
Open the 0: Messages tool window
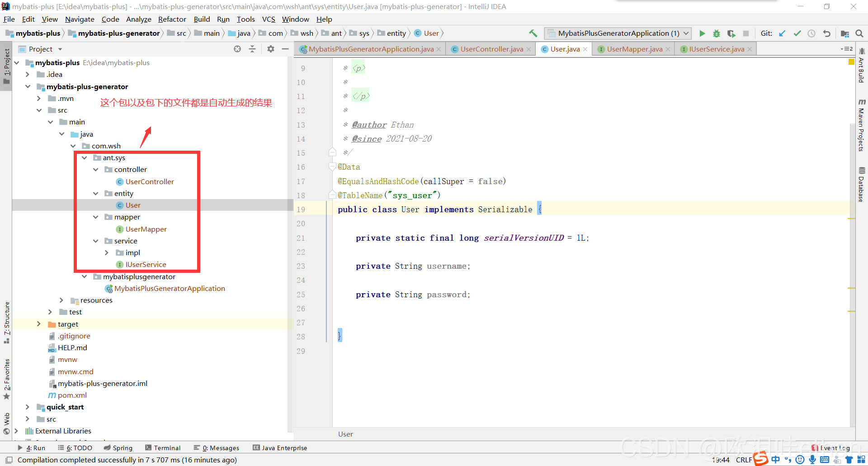(x=217, y=448)
